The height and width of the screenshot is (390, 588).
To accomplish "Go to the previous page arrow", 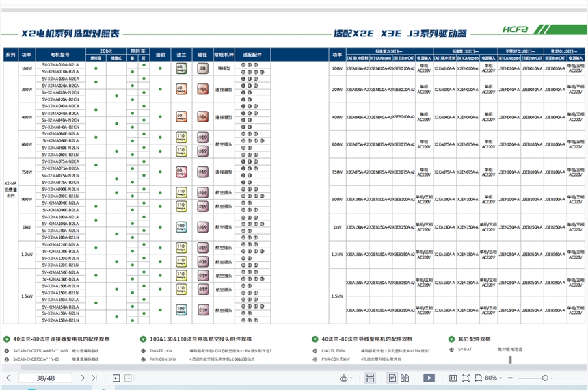I will point(8,378).
